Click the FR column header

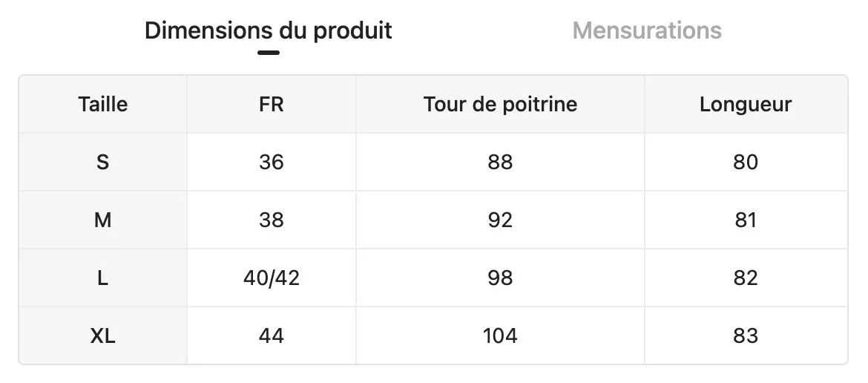tap(272, 104)
